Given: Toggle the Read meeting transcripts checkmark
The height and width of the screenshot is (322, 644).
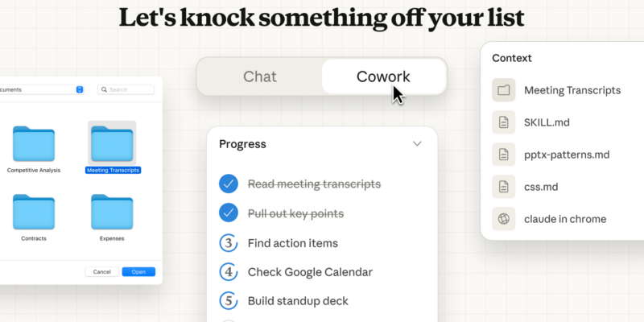Looking at the screenshot, I should pos(229,184).
